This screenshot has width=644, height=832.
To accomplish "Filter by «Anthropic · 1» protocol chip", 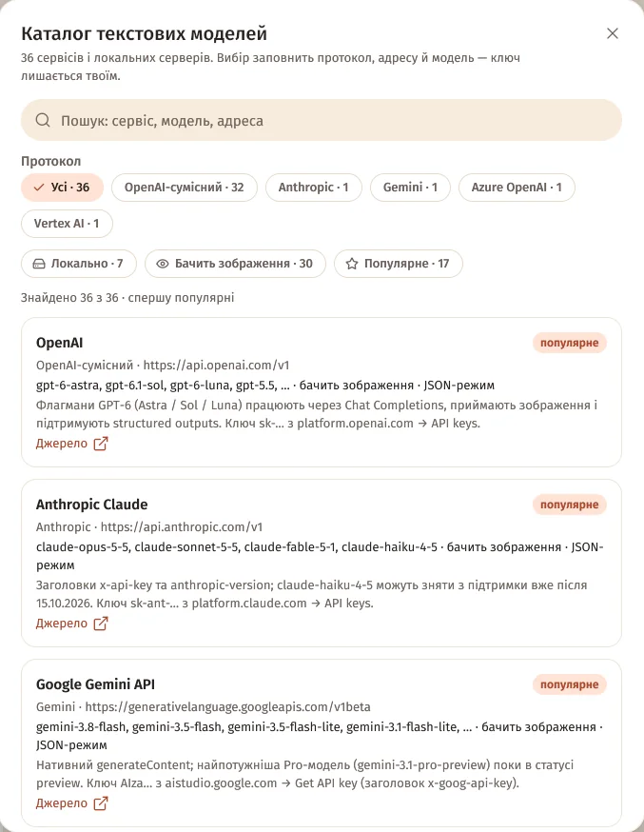I will [313, 188].
